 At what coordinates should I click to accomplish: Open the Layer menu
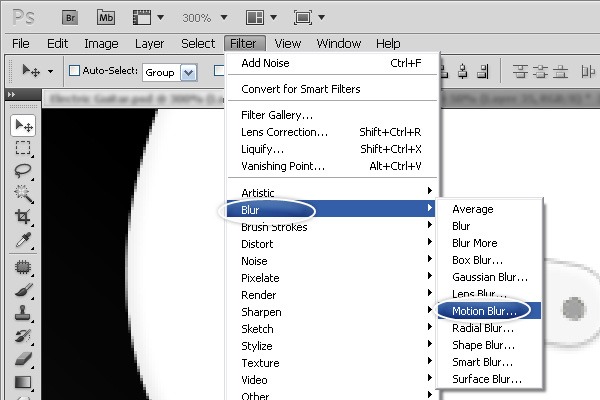149,44
